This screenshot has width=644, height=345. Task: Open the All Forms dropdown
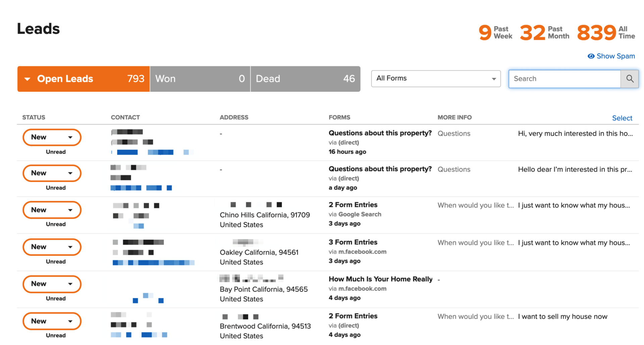tap(436, 79)
